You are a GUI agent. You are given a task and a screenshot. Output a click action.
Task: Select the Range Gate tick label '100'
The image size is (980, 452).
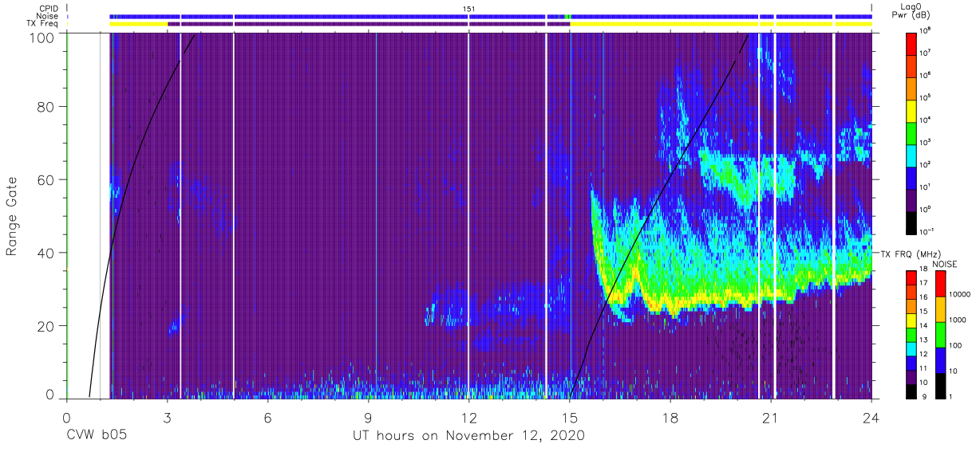pyautogui.click(x=43, y=37)
